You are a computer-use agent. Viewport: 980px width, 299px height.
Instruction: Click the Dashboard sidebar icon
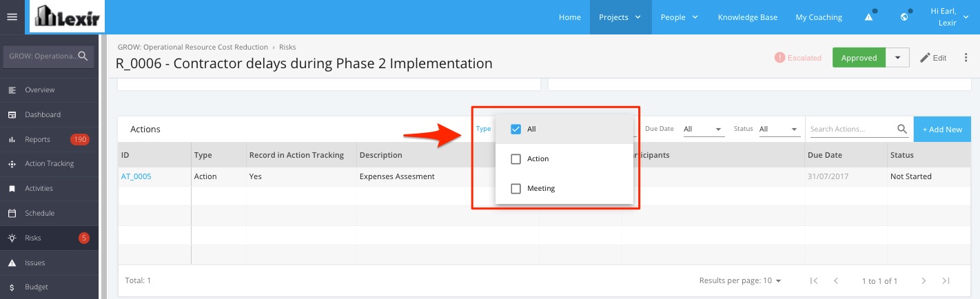(12, 114)
